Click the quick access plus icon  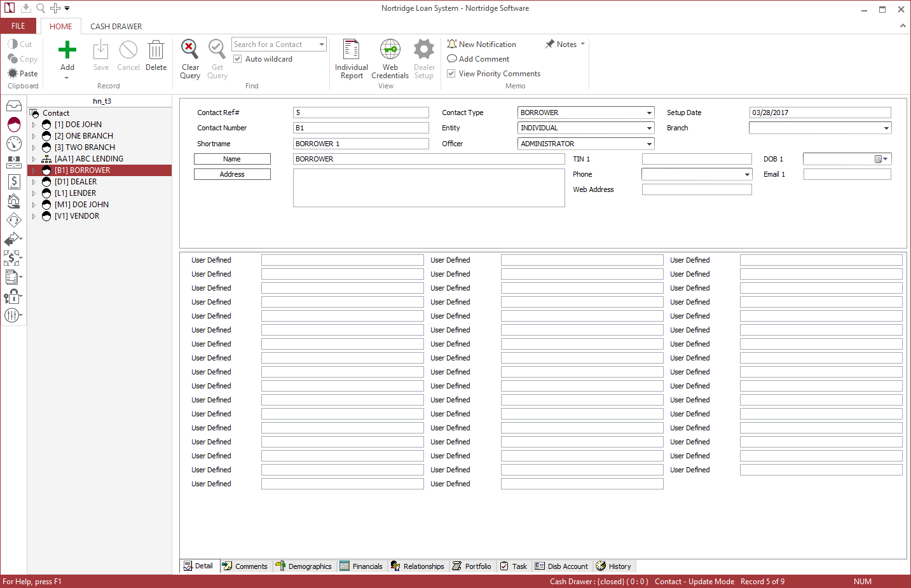(55, 8)
